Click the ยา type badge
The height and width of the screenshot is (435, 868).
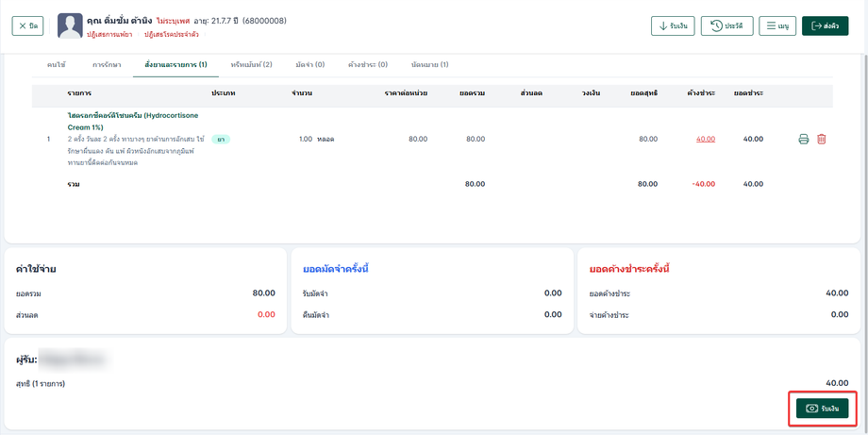tap(221, 139)
